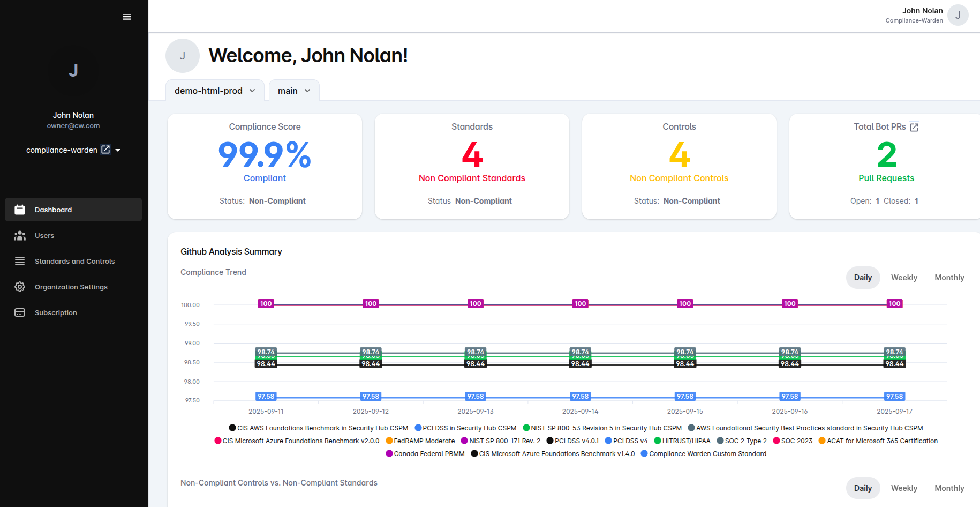Click the user avatar in top-right header
980x507 pixels.
coord(958,15)
